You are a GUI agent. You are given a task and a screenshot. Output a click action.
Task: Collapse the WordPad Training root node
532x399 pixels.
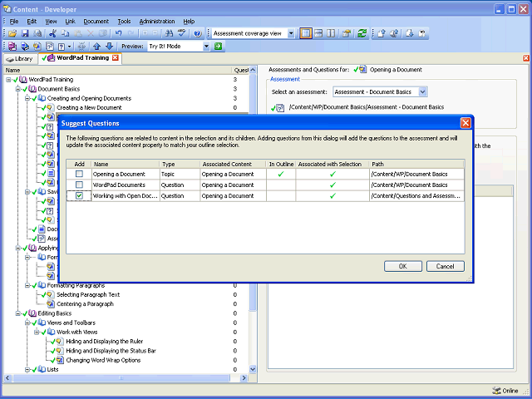tap(8, 80)
